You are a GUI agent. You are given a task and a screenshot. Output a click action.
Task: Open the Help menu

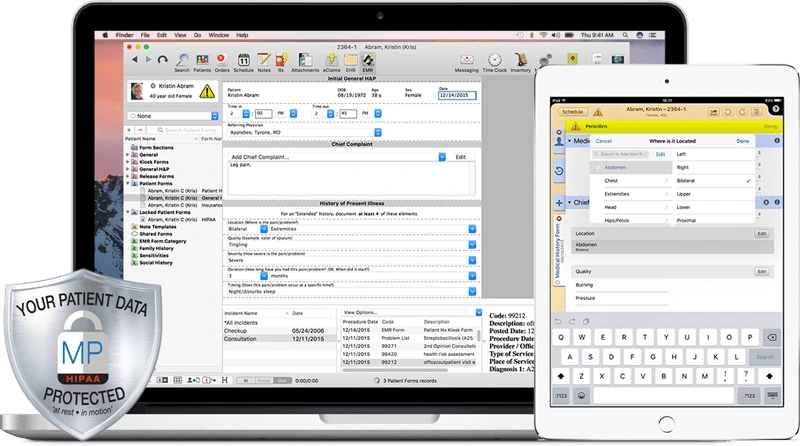tap(242, 35)
